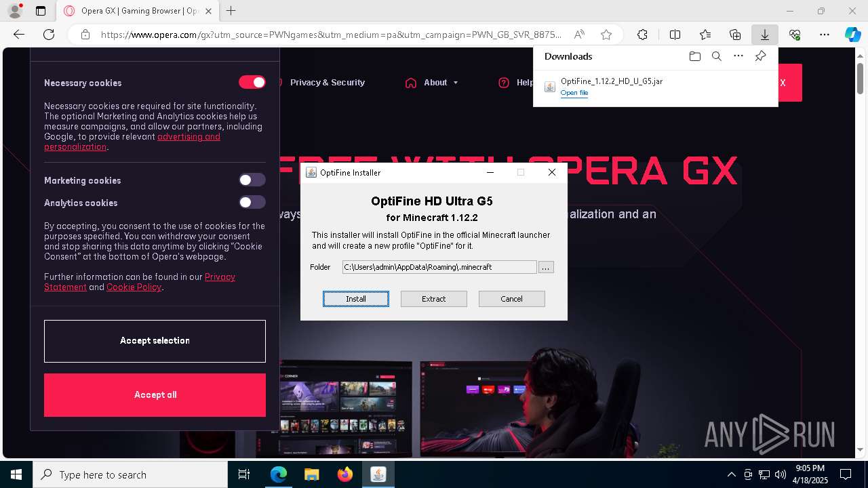The height and width of the screenshot is (488, 868).
Task: Click Accept selection button
Action: [155, 341]
